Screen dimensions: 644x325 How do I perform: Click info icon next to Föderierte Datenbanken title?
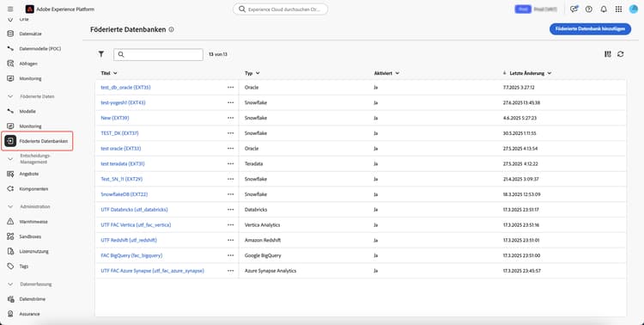click(171, 29)
